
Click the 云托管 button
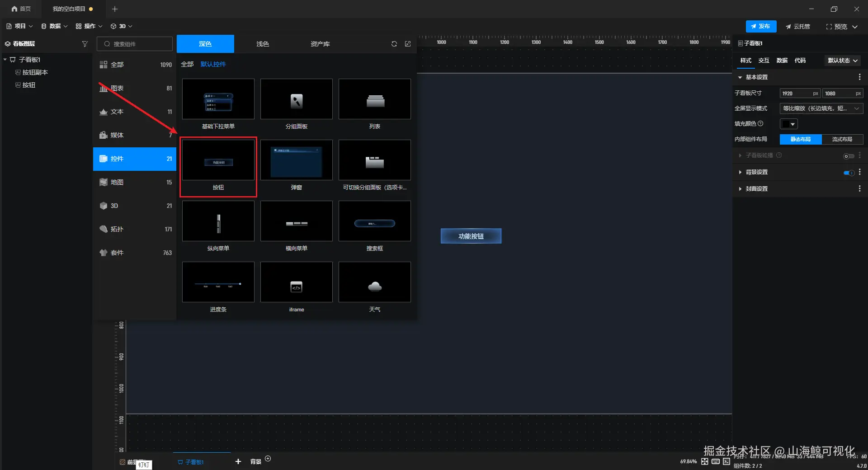click(x=798, y=26)
